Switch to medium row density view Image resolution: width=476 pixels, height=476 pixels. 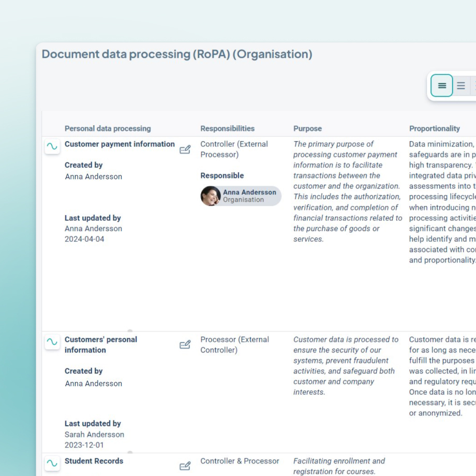point(460,86)
